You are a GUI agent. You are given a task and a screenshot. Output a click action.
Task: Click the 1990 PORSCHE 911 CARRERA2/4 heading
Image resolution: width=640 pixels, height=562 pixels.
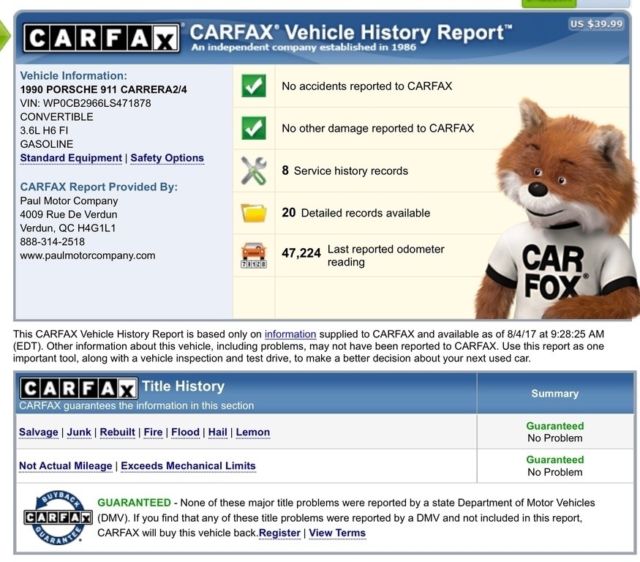pos(103,89)
